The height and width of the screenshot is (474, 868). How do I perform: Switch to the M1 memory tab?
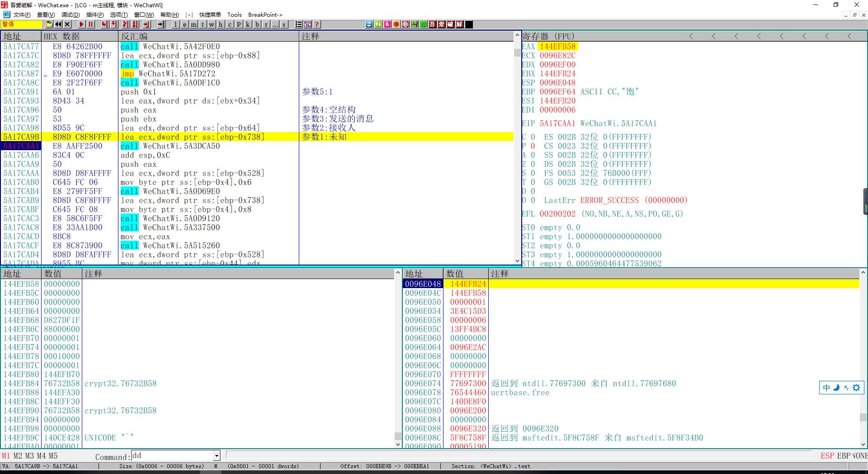click(6, 456)
